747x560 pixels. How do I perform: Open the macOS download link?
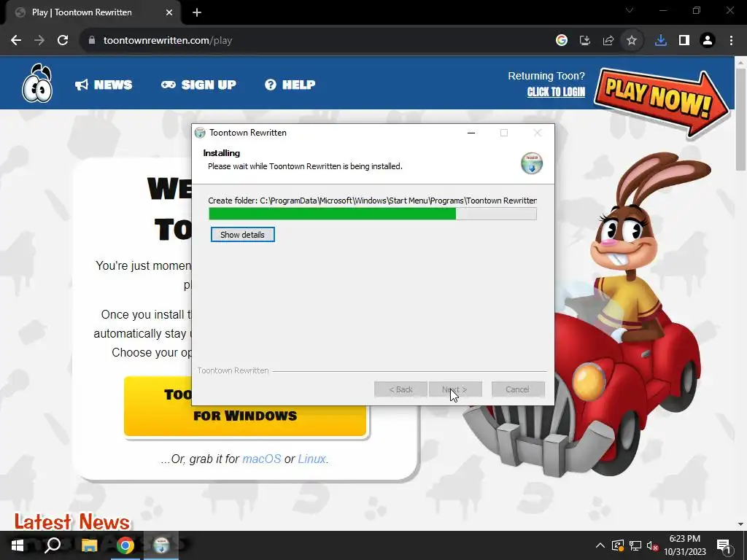(262, 459)
